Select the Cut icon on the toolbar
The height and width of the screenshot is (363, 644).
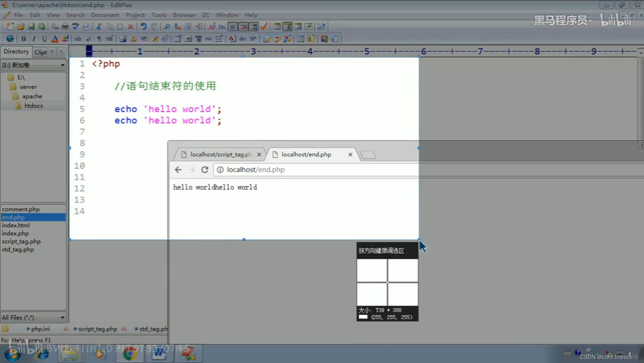pos(98,27)
